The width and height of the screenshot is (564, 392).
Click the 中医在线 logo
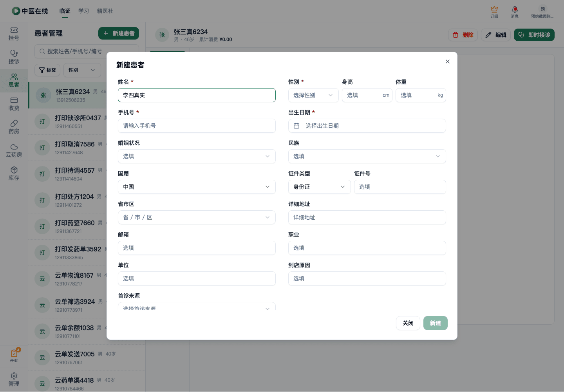click(30, 11)
